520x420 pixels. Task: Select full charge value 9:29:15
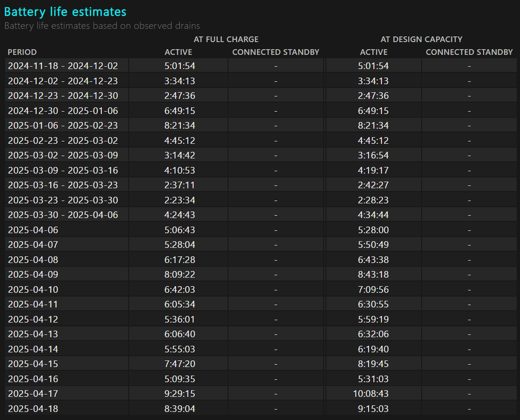180,394
